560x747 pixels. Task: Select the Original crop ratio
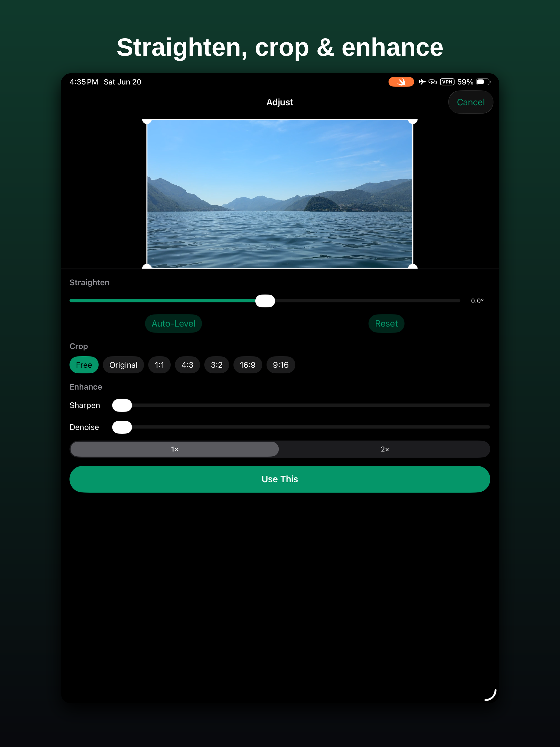coord(123,365)
